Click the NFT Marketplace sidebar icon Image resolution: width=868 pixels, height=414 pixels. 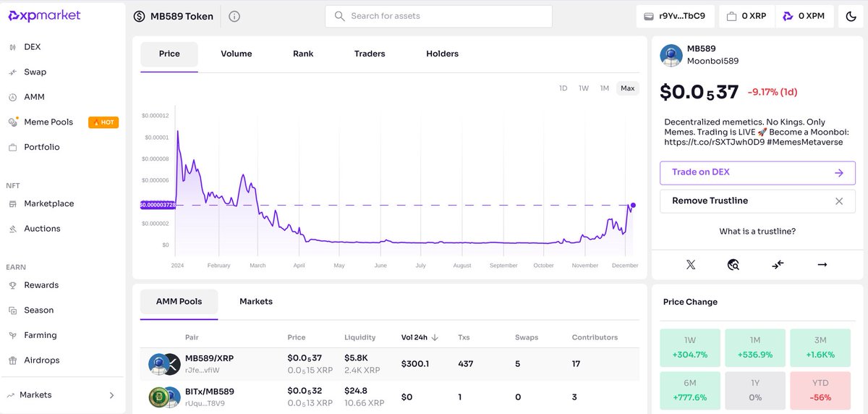[x=12, y=204]
